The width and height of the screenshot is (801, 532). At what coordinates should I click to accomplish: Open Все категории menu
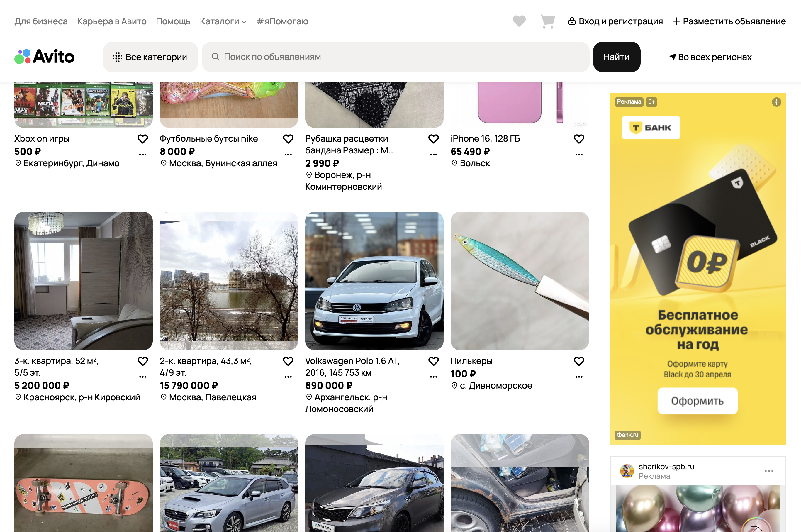[150, 57]
